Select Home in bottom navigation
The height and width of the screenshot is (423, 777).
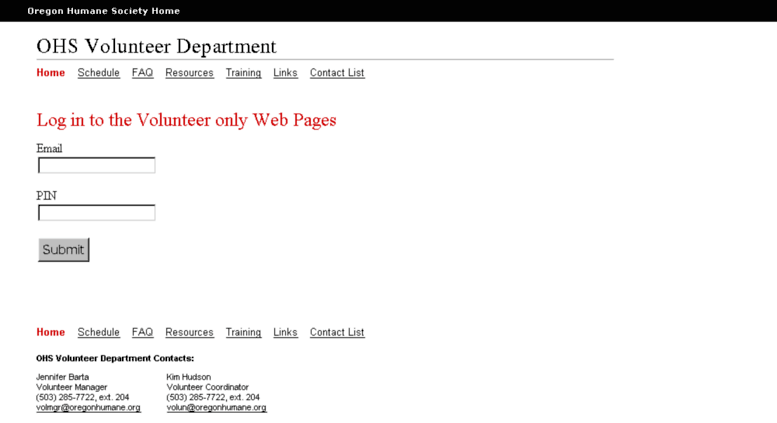coord(51,332)
